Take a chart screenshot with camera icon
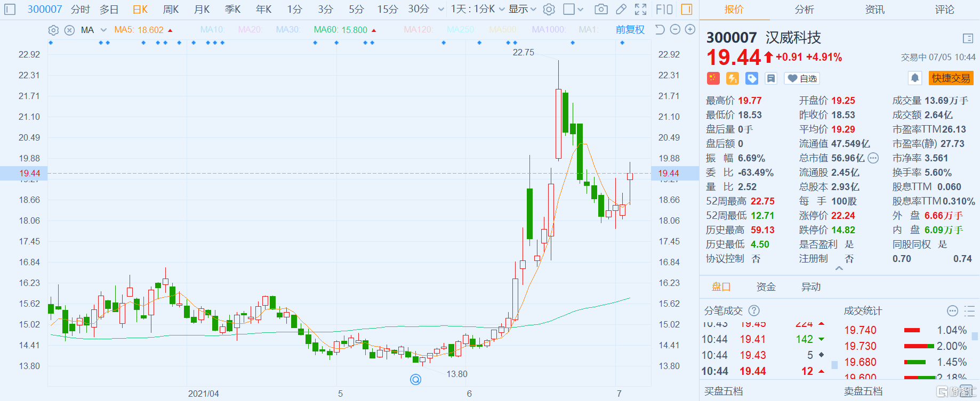This screenshot has width=980, height=401. (601, 9)
